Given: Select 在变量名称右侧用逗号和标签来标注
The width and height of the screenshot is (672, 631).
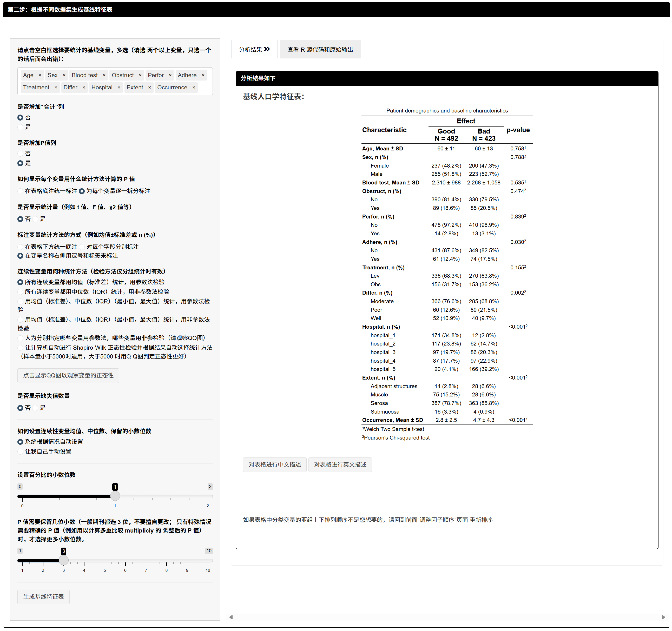Looking at the screenshot, I should click(20, 256).
